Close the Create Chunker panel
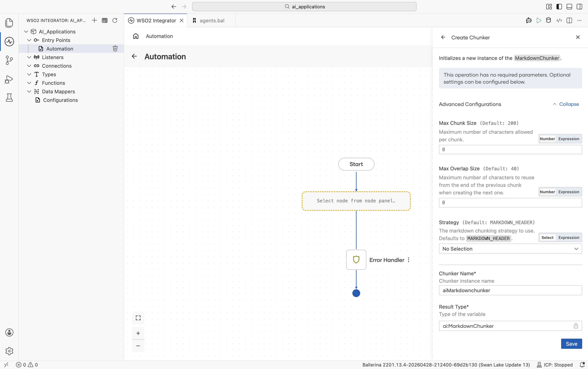588x369 pixels. [x=578, y=37]
